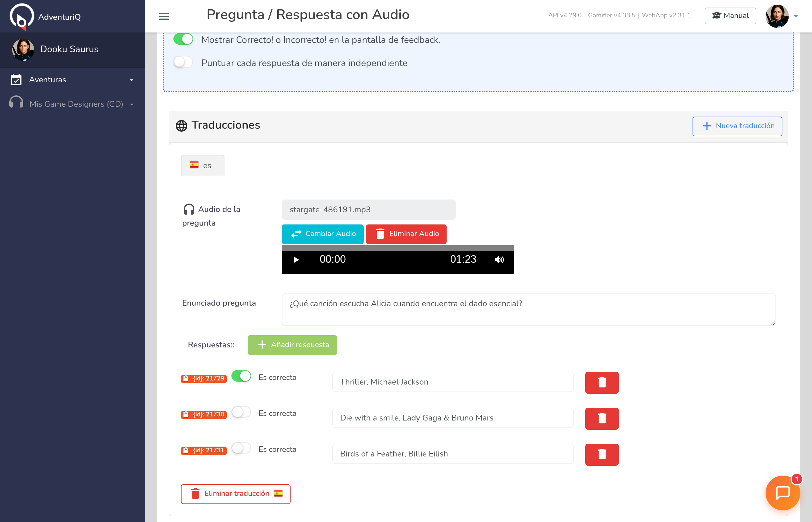Open the Manual button
The width and height of the screenshot is (812, 522).
point(730,16)
